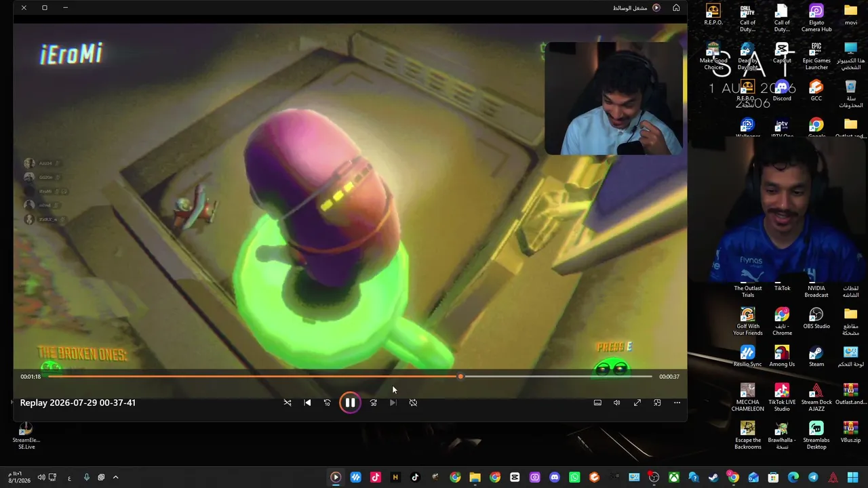Open VBus.zip archive on desktop
Image resolution: width=868 pixels, height=488 pixels.
(x=851, y=432)
